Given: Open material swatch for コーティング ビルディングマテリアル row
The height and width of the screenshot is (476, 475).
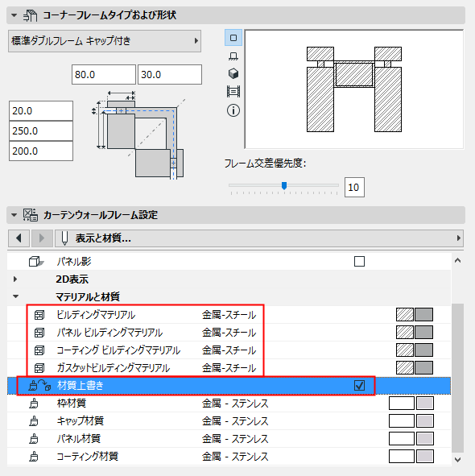Looking at the screenshot, I should coord(415,350).
